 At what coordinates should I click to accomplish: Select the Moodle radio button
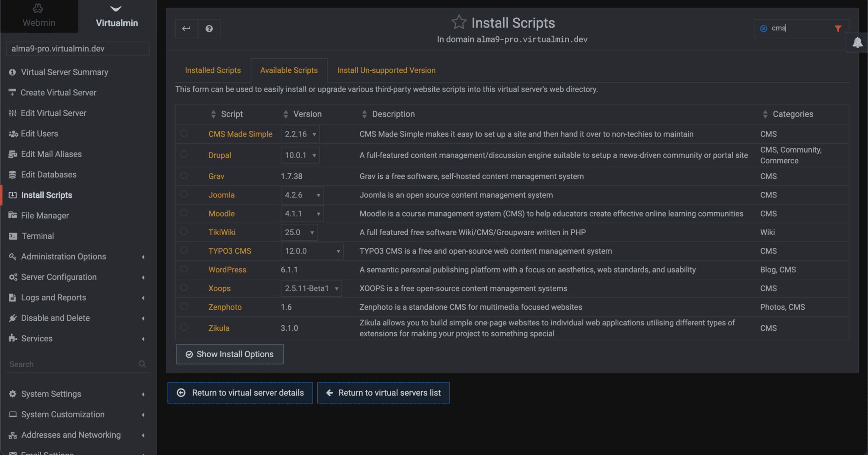coord(184,213)
